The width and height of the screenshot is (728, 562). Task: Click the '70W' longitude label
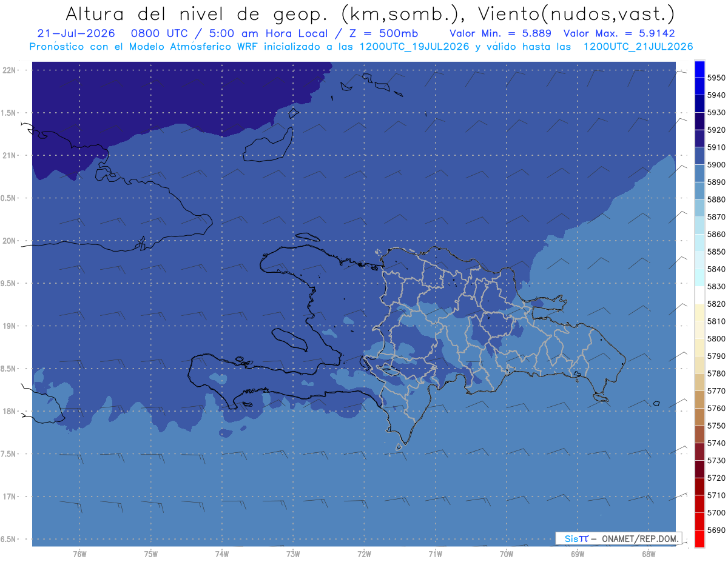507,554
